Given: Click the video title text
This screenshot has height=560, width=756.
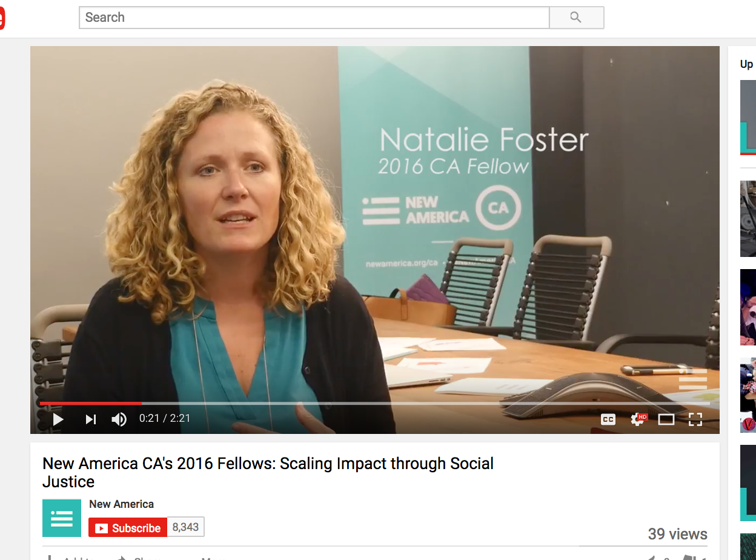Looking at the screenshot, I should point(268,473).
